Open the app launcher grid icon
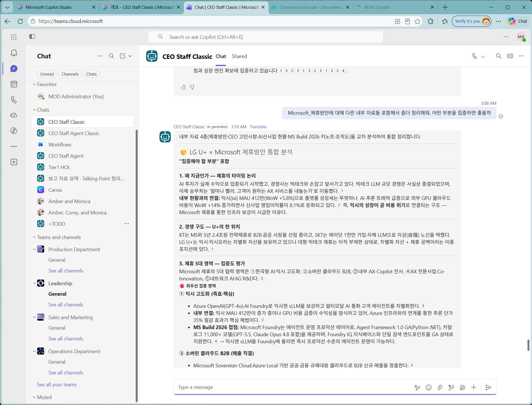 point(14,37)
